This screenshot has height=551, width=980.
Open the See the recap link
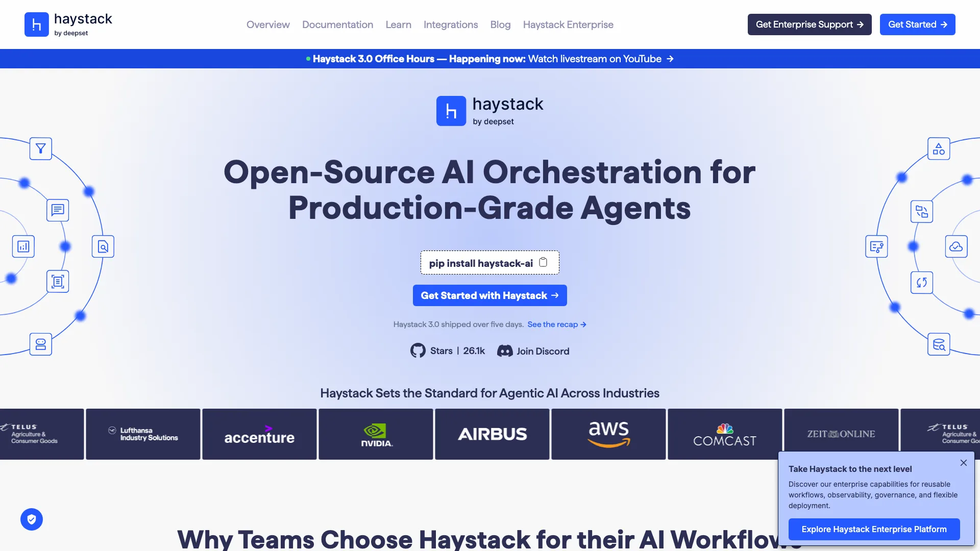click(x=557, y=324)
